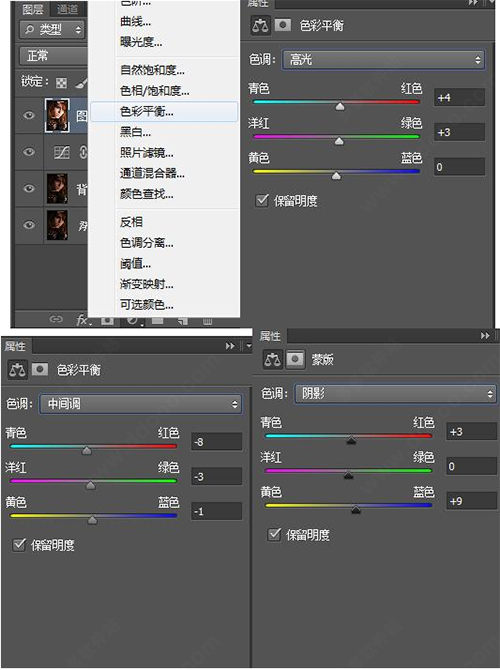Viewport: 500px width, 670px height.
Task: Select the mask icon in shadows panel
Action: [x=295, y=359]
